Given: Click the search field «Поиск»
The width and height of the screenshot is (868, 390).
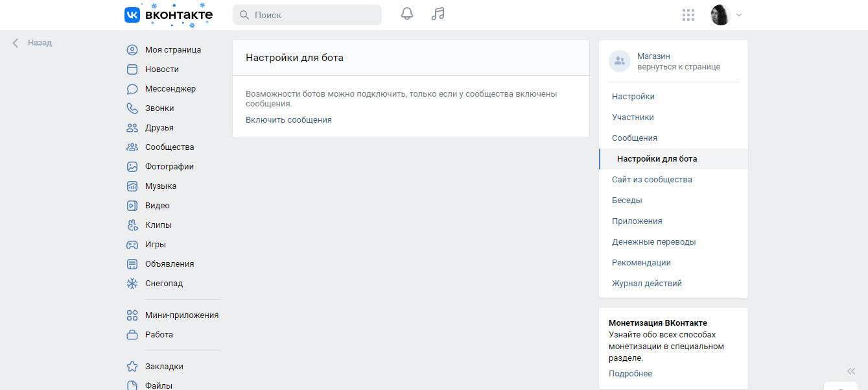Looking at the screenshot, I should point(307,15).
